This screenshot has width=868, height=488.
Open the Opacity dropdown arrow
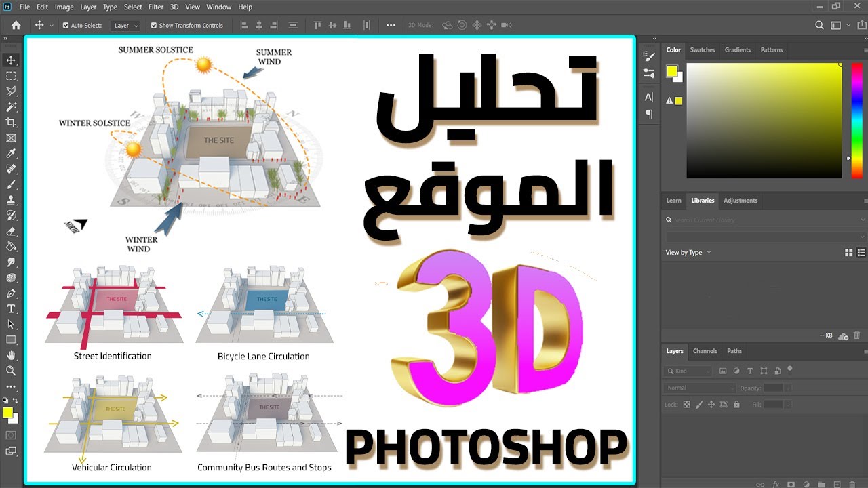(788, 388)
